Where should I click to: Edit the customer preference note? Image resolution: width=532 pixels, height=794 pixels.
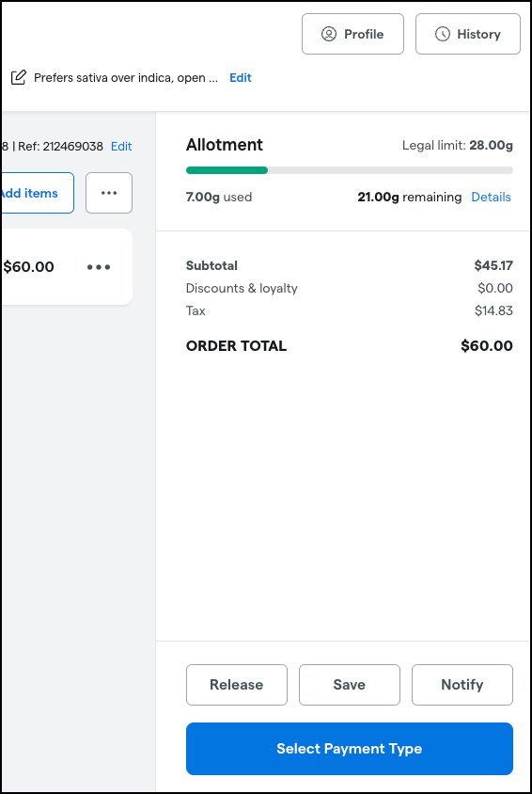[x=241, y=77]
